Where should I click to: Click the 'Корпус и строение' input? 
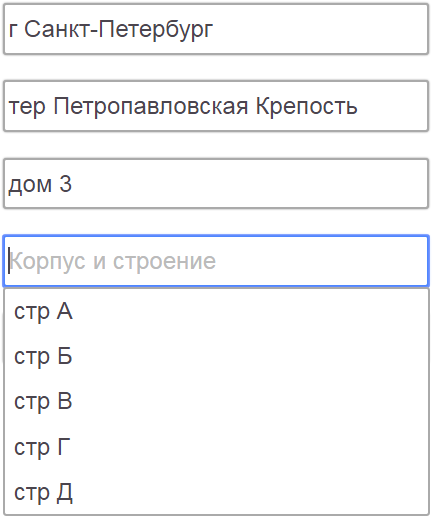point(216,261)
